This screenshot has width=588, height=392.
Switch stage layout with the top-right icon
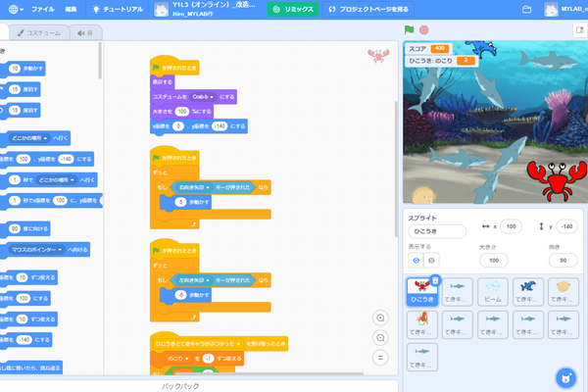580,30
